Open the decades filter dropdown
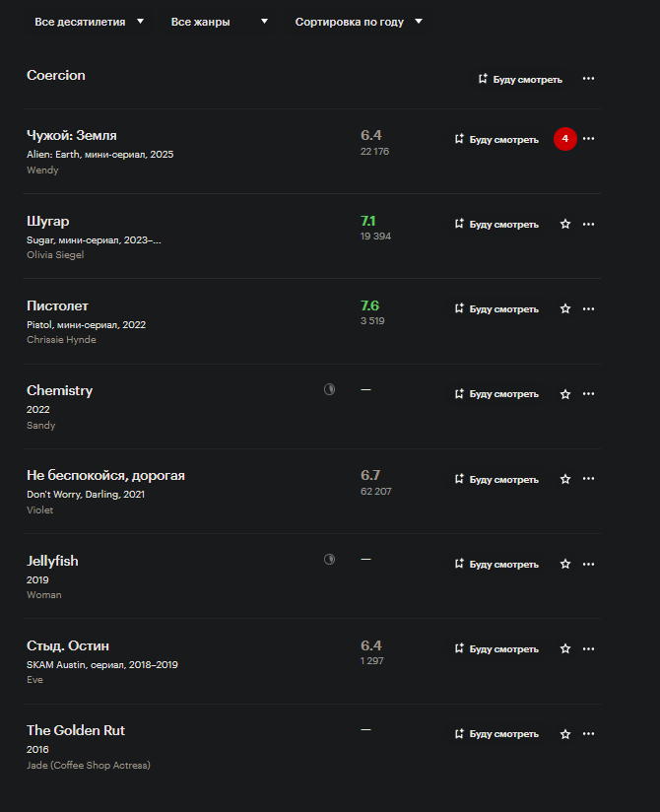 (89, 22)
